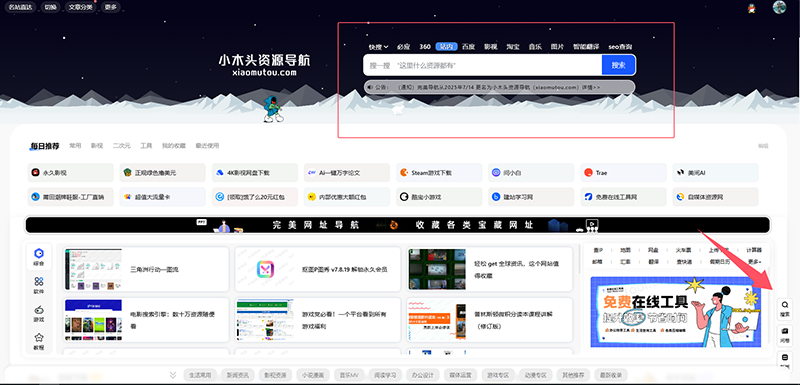Click the 名站直达 header button
The width and height of the screenshot is (800, 385).
pyautogui.click(x=20, y=7)
